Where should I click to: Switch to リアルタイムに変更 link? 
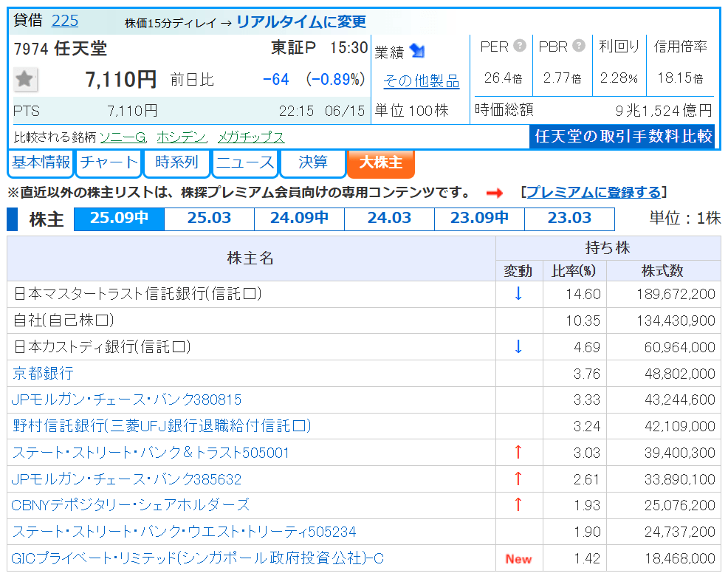click(301, 21)
